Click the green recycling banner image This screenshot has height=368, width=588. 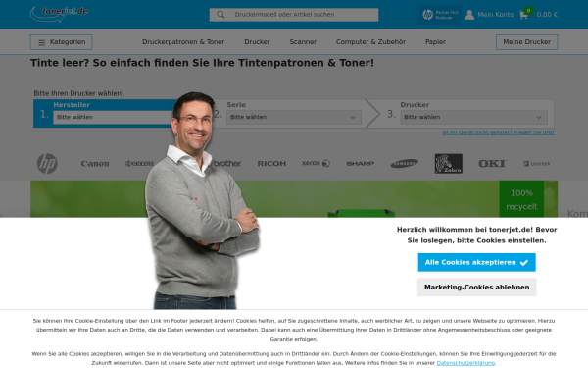point(294,199)
